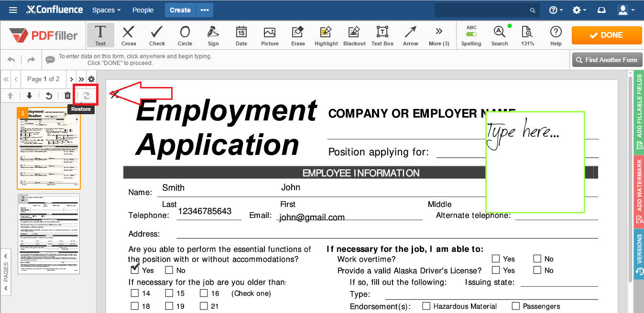The image size is (644, 313).
Task: Rotate the selected page
Action: 48,96
